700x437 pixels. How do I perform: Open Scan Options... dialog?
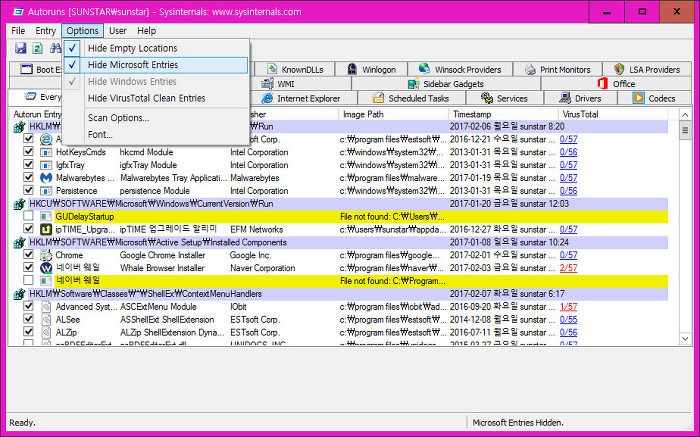click(x=155, y=118)
